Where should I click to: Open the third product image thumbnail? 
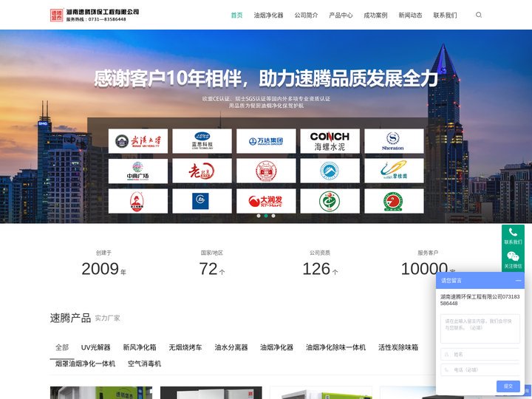click(x=321, y=392)
